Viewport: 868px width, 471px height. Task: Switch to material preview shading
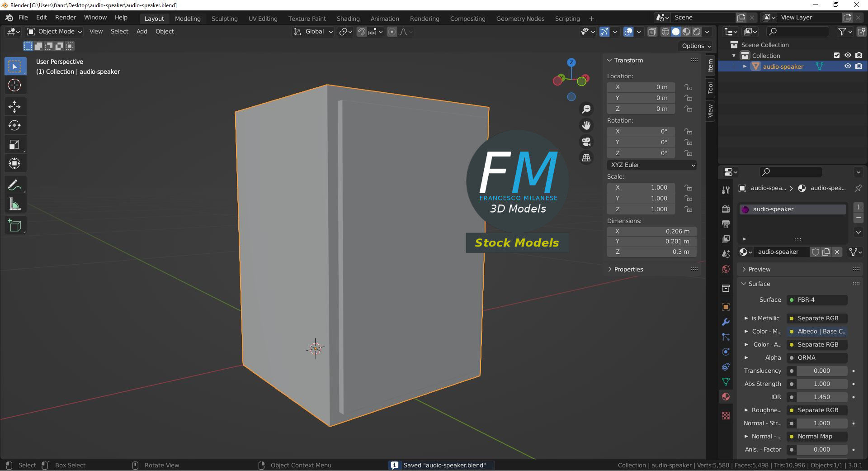coord(686,32)
